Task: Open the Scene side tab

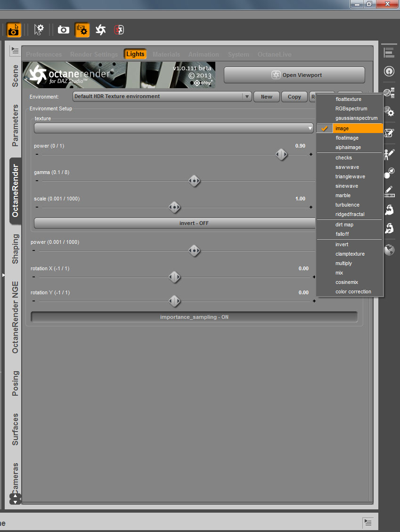Action: tap(15, 75)
